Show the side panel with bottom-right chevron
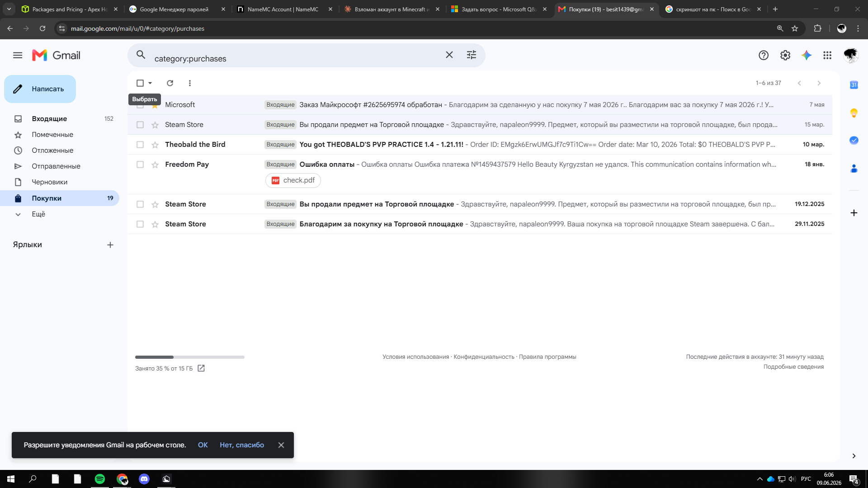Image resolution: width=868 pixels, height=488 pixels. point(854,456)
